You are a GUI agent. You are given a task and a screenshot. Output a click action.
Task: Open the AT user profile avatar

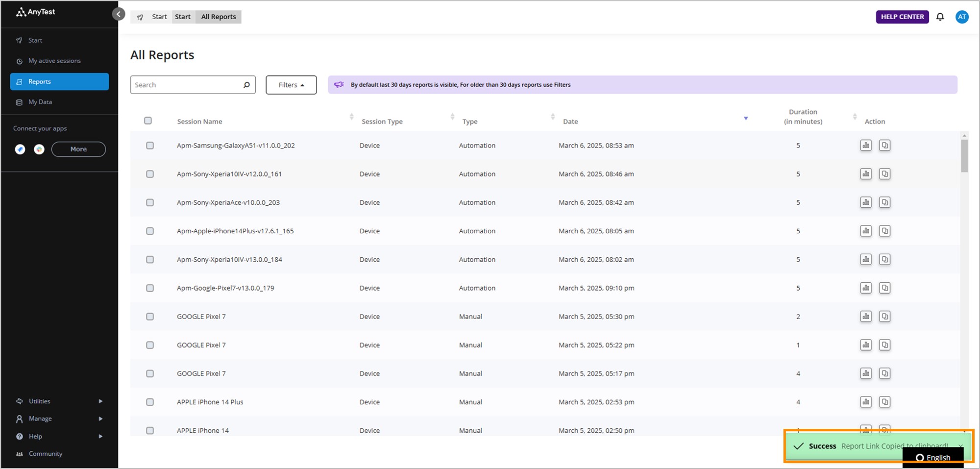click(962, 17)
